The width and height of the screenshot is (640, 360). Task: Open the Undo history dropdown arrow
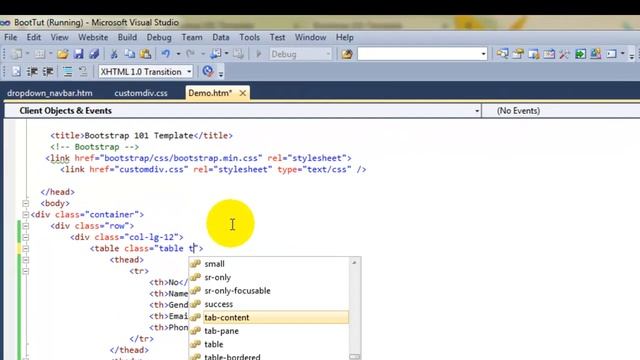(x=178, y=54)
